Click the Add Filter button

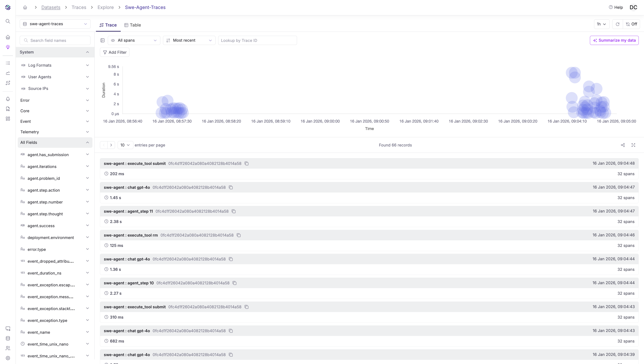115,52
